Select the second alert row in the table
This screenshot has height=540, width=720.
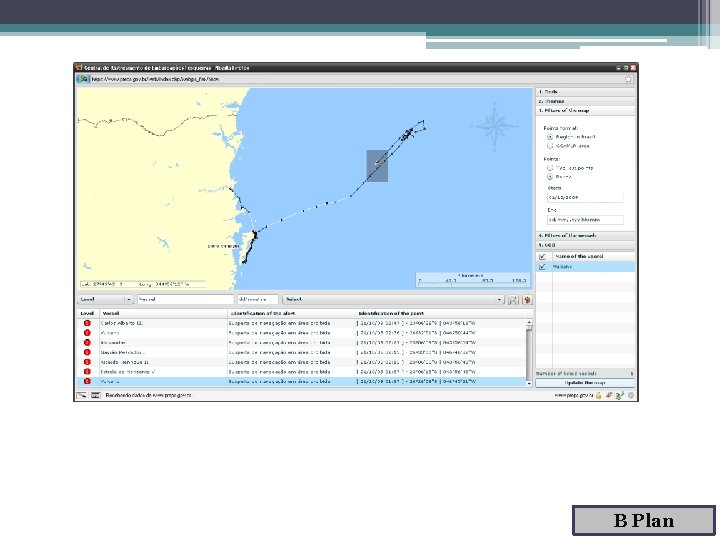coord(301,333)
